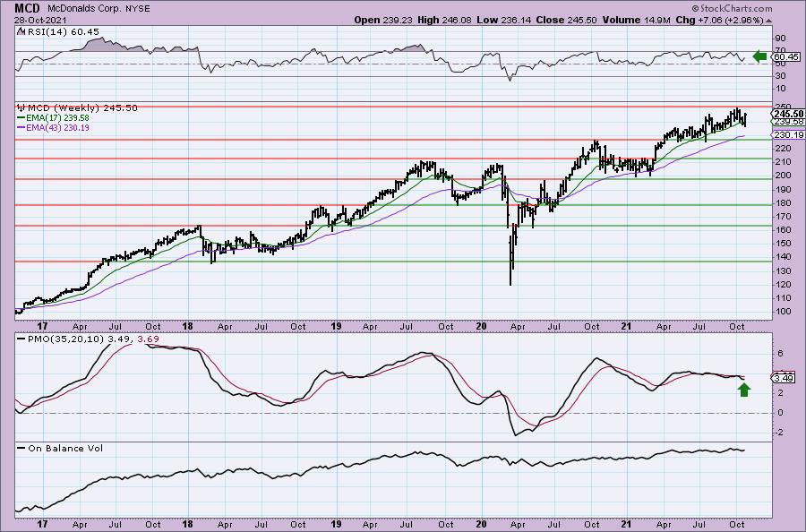Click the 200 label on the price axis
Image resolution: width=806 pixels, height=532 pixels.
coord(784,176)
